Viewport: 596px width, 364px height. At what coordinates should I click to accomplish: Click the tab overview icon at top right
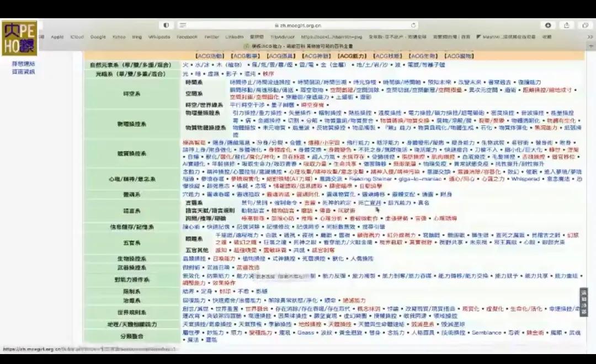(586, 25)
